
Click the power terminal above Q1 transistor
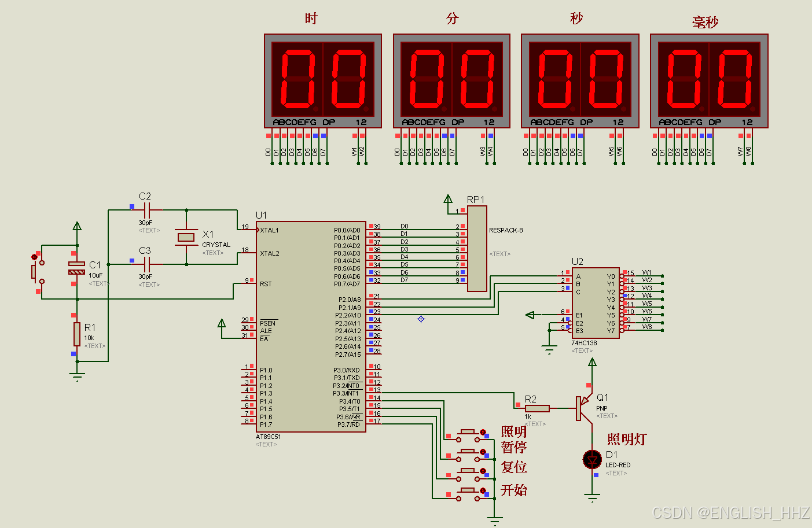(x=592, y=363)
